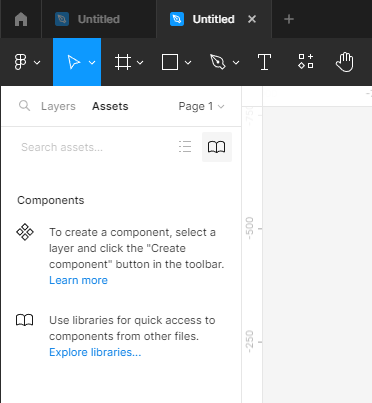The width and height of the screenshot is (372, 403).
Task: Select the Rectangle shape tool
Action: [x=170, y=62]
